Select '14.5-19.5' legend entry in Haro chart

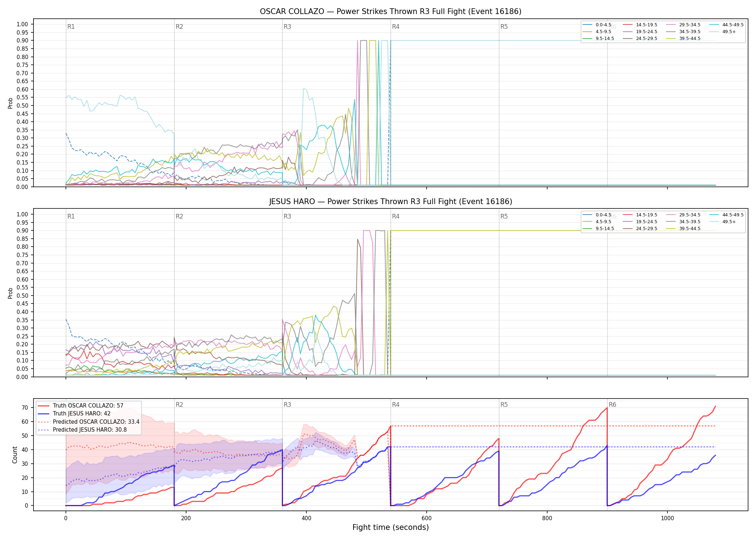pos(640,215)
